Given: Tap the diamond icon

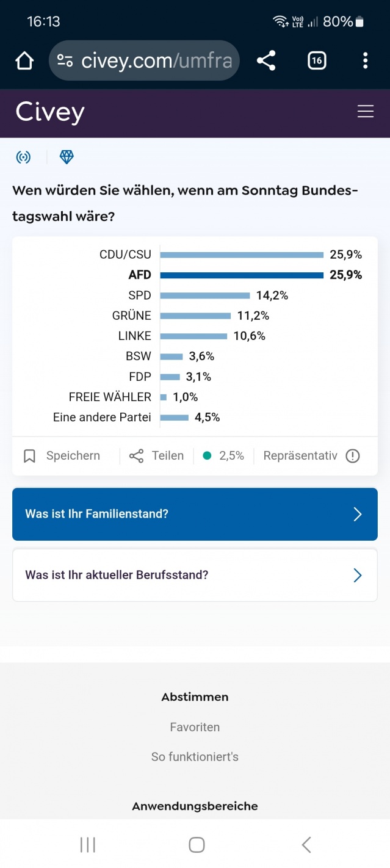Looking at the screenshot, I should (67, 157).
